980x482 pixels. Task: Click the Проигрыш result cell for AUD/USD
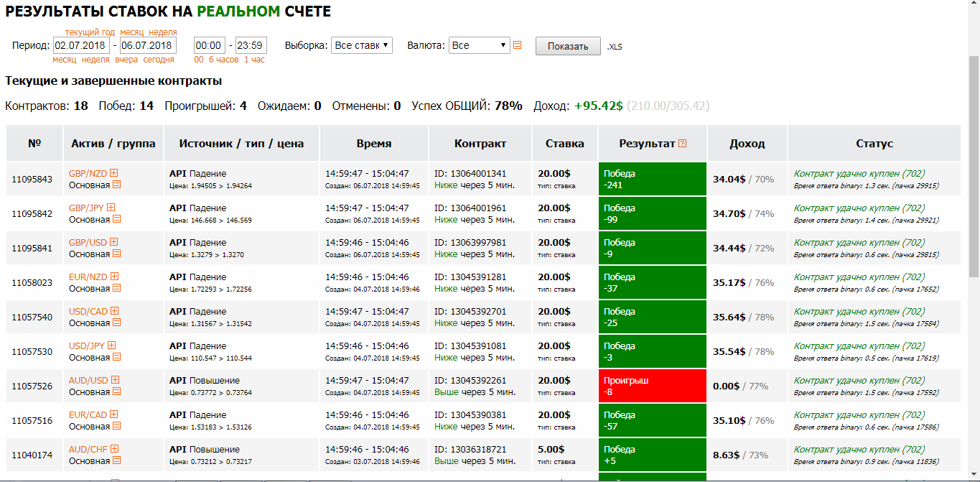pyautogui.click(x=653, y=386)
